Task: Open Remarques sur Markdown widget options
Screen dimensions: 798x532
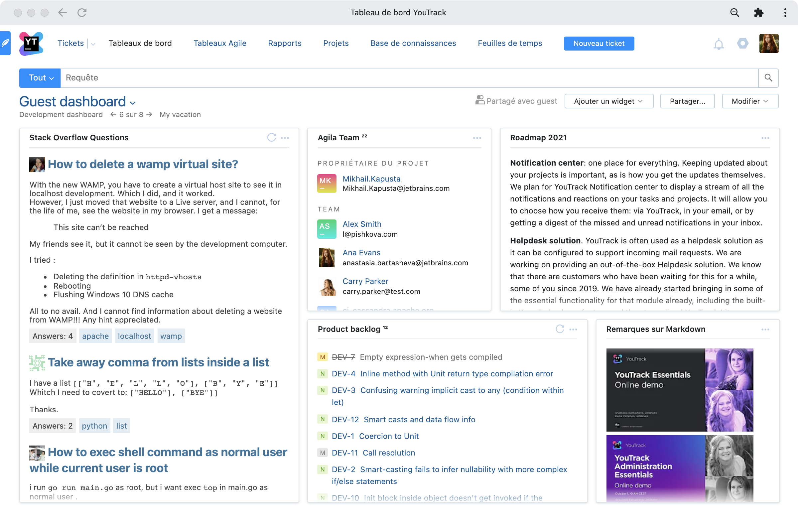Action: pos(765,329)
